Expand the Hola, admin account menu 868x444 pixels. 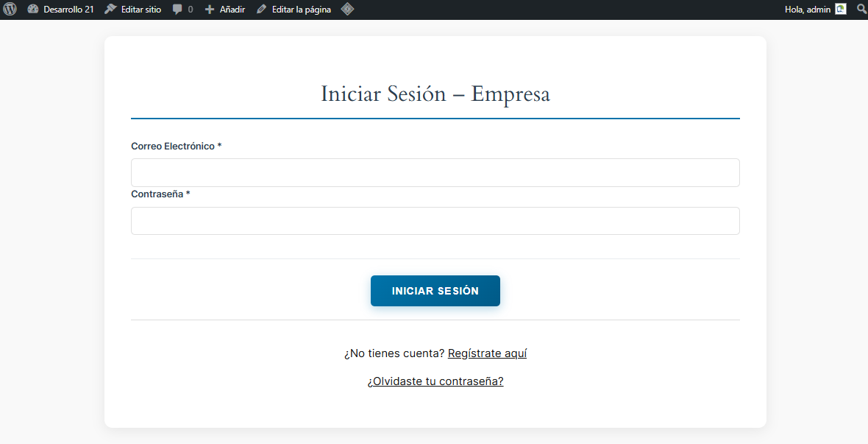click(x=808, y=10)
